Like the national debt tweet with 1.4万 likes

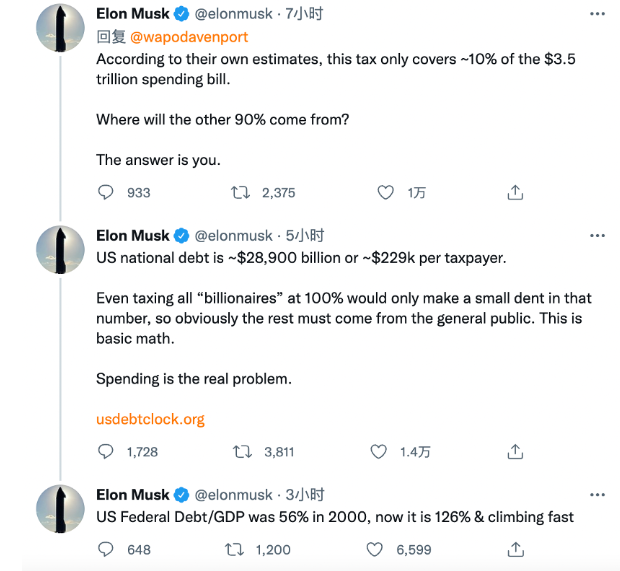(379, 452)
